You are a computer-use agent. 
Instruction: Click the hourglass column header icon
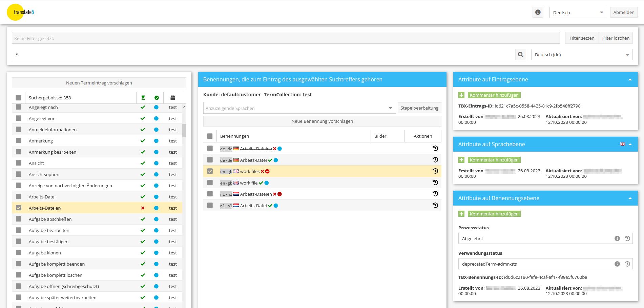pos(143,98)
